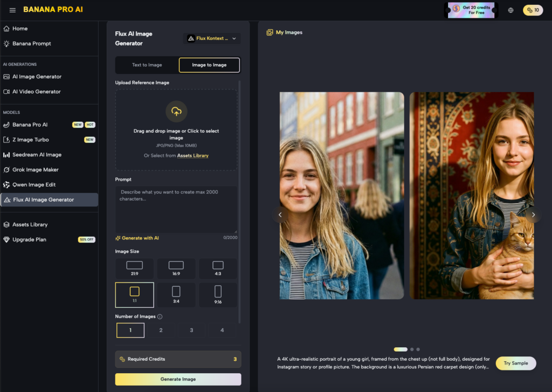Click the upload cloud icon
Image resolution: width=552 pixels, height=392 pixels.
[x=176, y=111]
